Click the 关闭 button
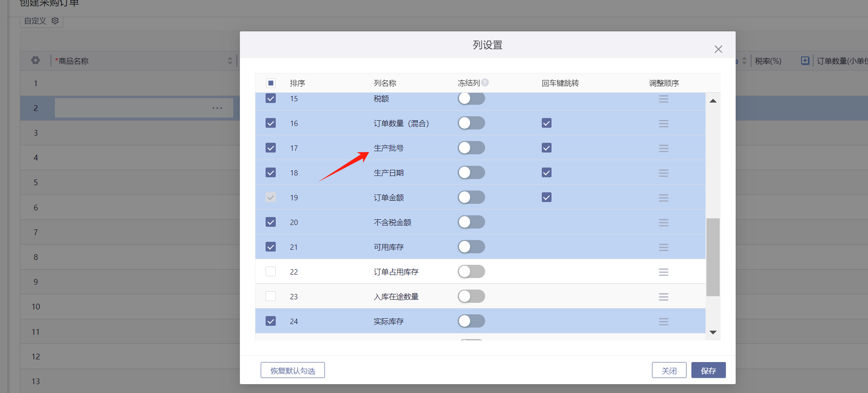 coord(669,370)
